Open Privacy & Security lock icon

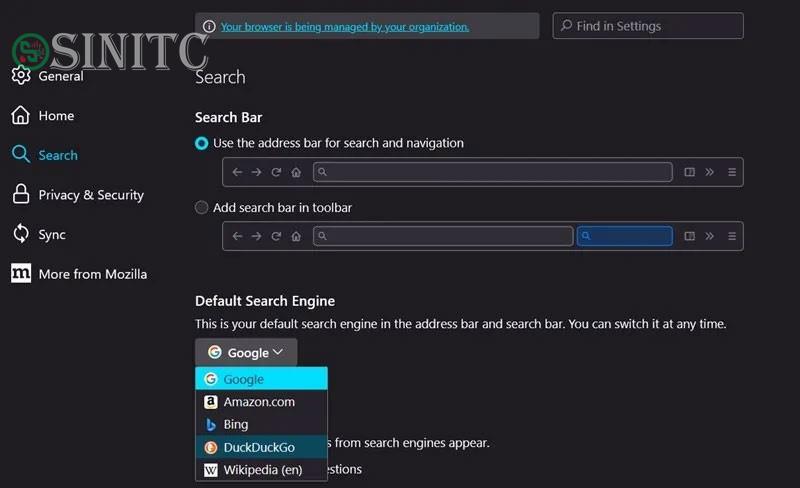click(21, 194)
